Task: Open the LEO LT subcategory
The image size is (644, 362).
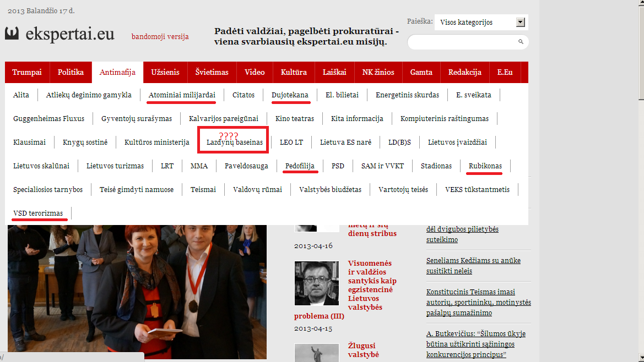Action: (x=291, y=142)
